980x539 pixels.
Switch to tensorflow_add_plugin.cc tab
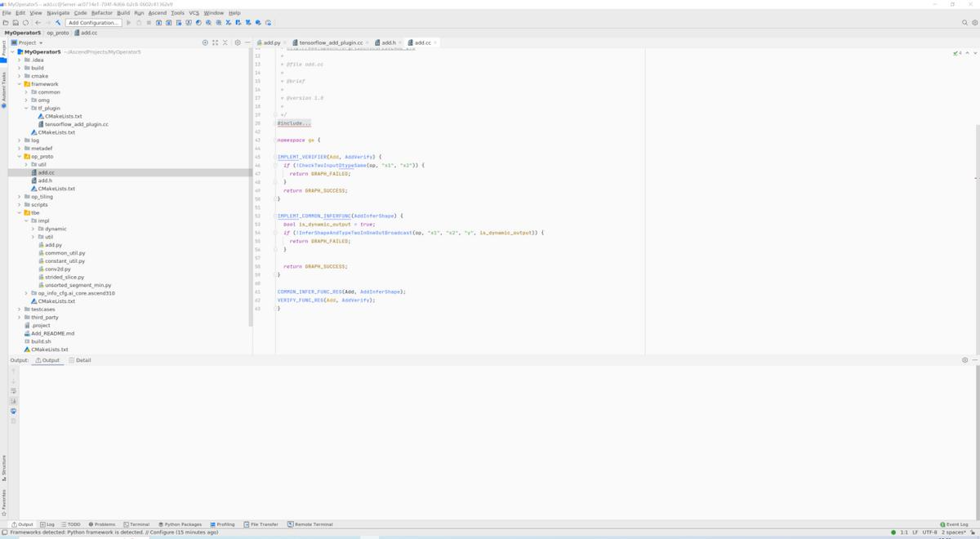pyautogui.click(x=330, y=42)
